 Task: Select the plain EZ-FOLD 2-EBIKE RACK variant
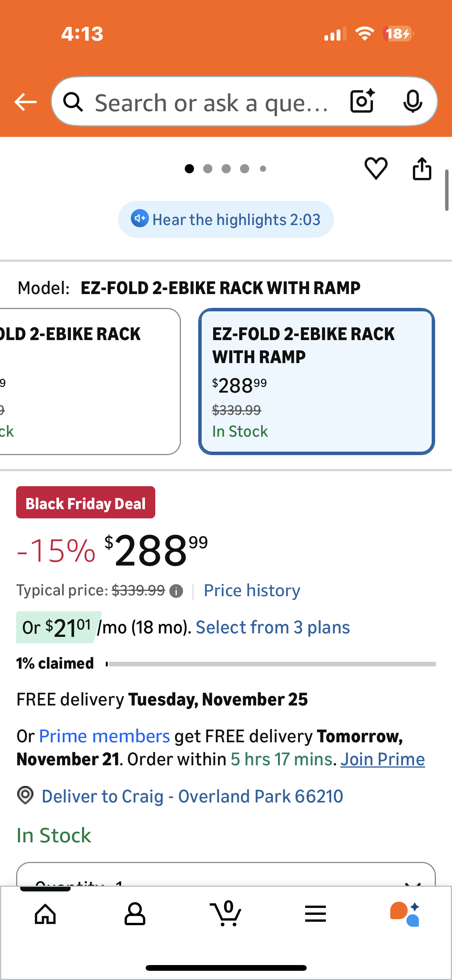[77, 381]
